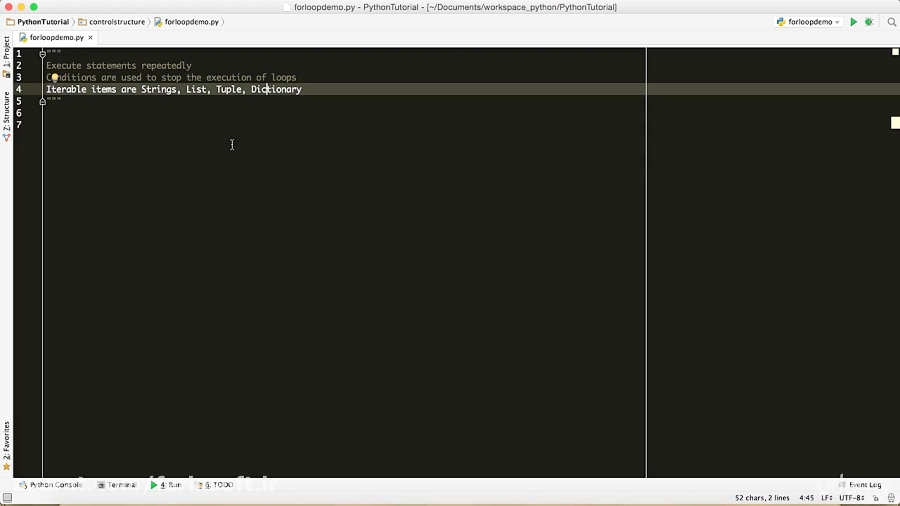900x506 pixels.
Task: Open the Favorites tool window tab
Action: click(6, 445)
